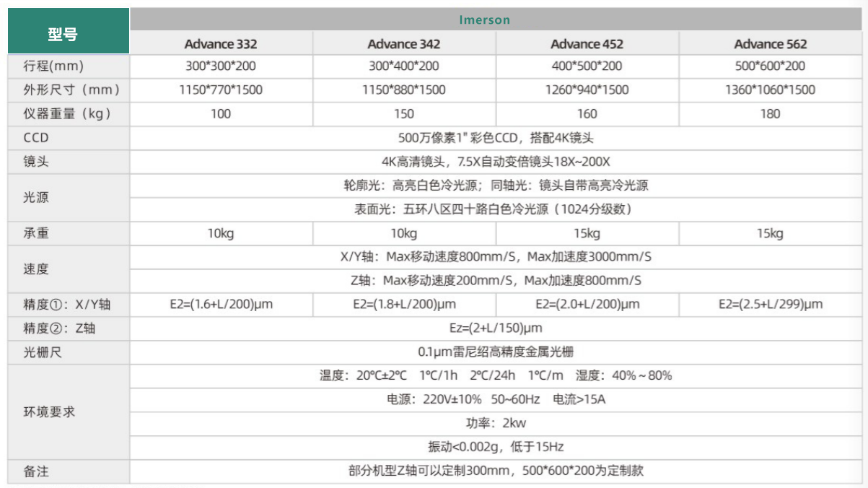Click dimension 1150*880*1500
Screen dimensions: 868x488
404,90
